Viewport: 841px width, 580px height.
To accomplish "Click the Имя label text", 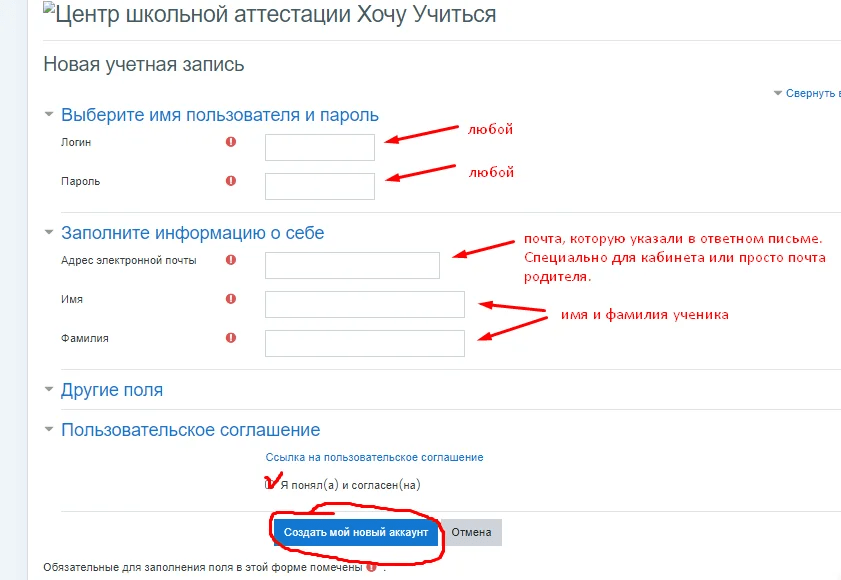I will (x=72, y=299).
